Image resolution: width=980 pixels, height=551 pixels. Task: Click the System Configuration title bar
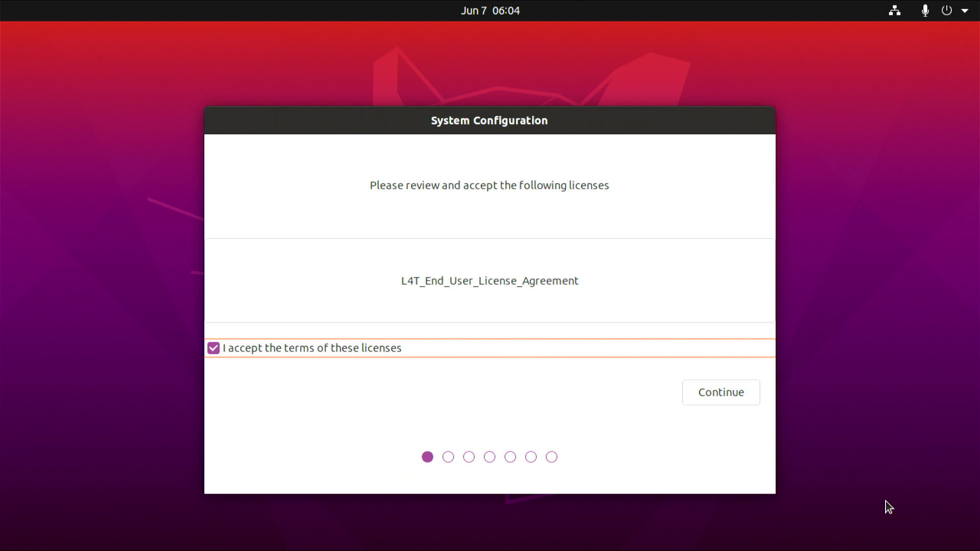(489, 121)
